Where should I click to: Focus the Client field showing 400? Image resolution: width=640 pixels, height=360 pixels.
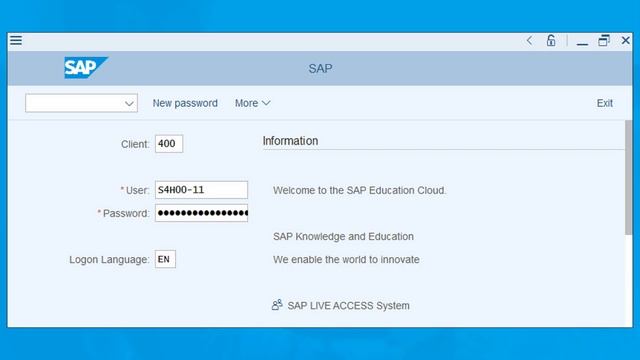point(169,144)
